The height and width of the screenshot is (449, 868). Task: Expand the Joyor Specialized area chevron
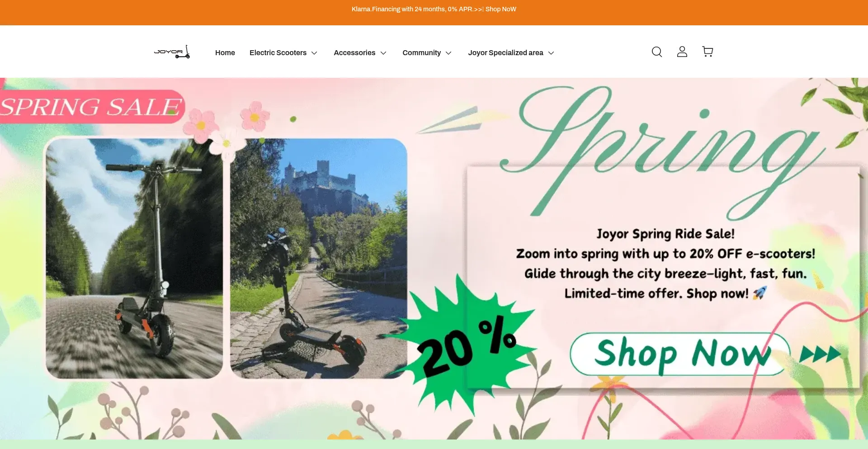click(551, 53)
